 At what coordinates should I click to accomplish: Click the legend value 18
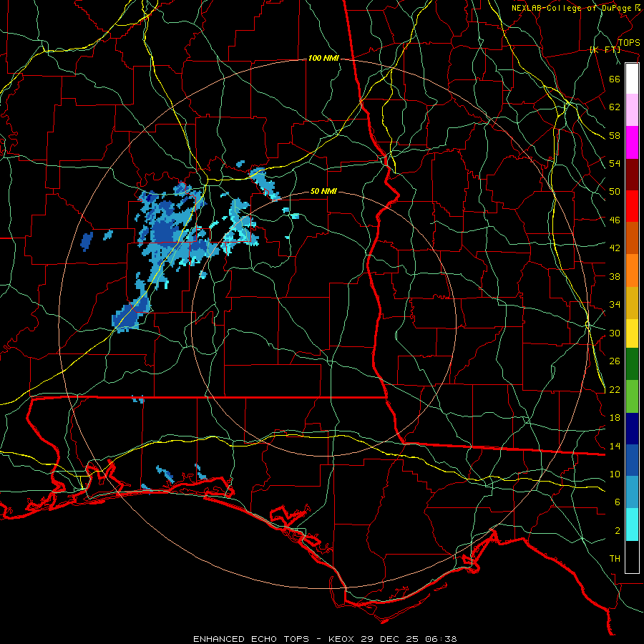pos(615,418)
